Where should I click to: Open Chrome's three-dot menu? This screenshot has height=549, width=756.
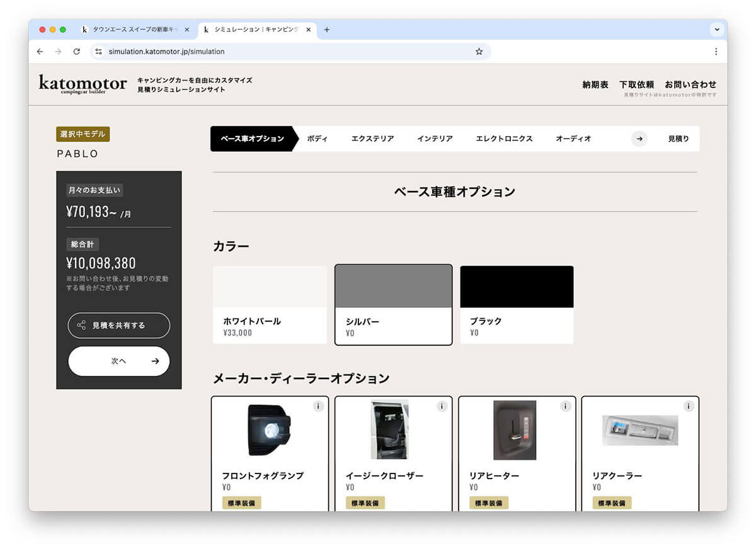[x=716, y=52]
